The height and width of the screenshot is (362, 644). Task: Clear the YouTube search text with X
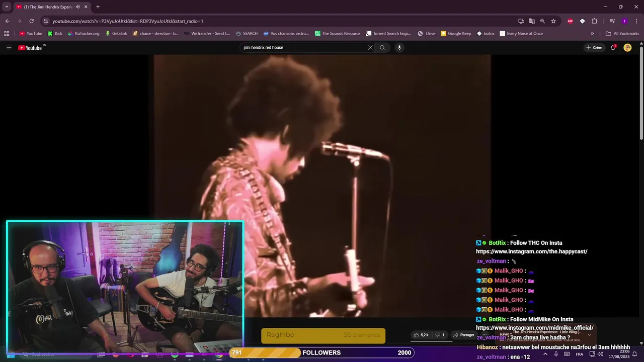click(x=370, y=48)
